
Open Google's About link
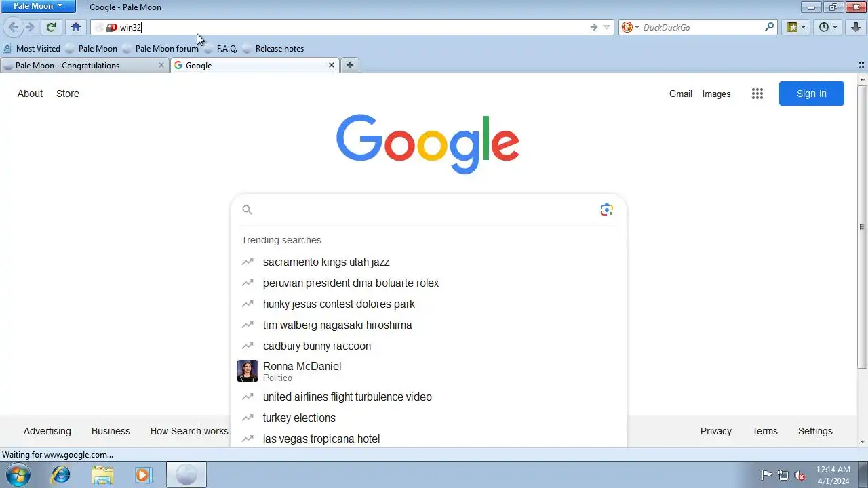point(30,94)
